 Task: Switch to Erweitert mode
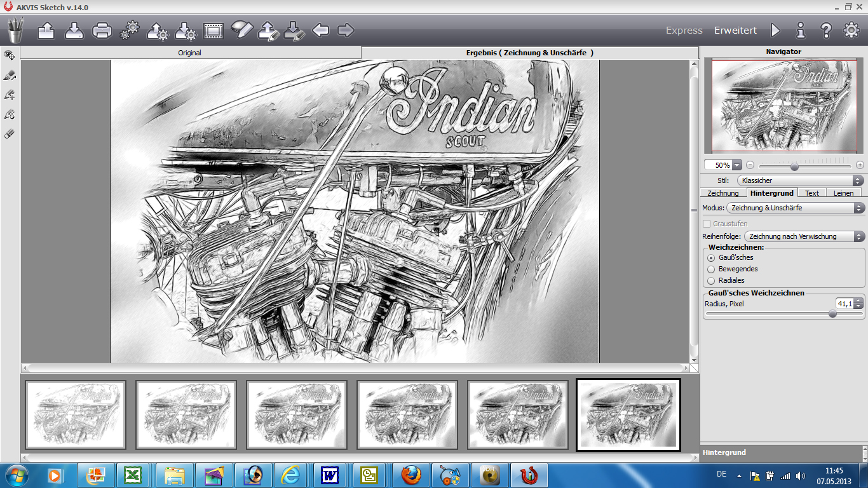click(735, 30)
